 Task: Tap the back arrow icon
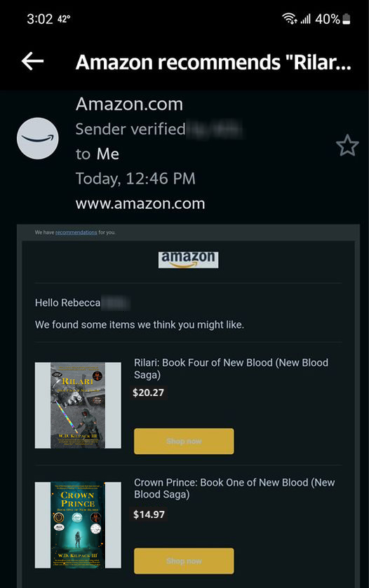(33, 62)
